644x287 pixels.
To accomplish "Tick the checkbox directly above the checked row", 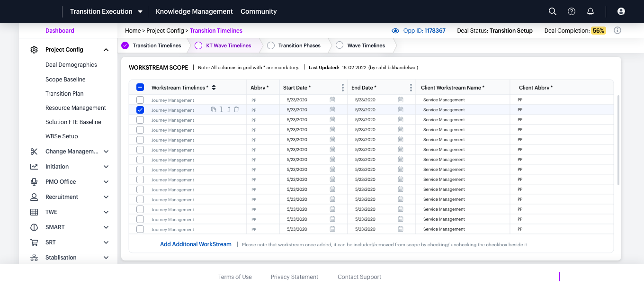I will [140, 100].
